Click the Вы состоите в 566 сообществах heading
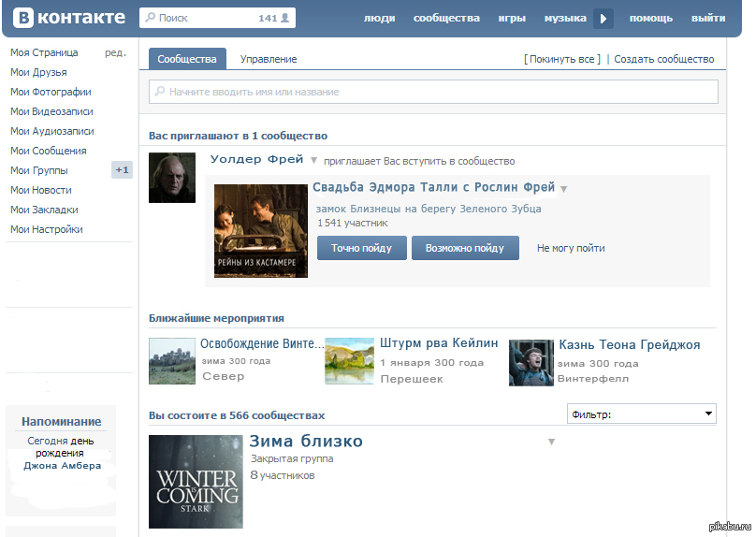The height and width of the screenshot is (537, 756). [x=237, y=415]
